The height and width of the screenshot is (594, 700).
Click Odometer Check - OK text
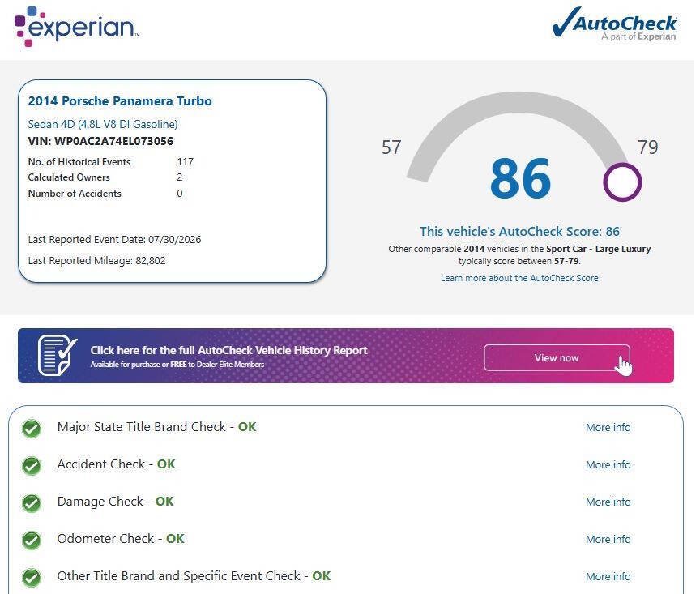coord(121,539)
